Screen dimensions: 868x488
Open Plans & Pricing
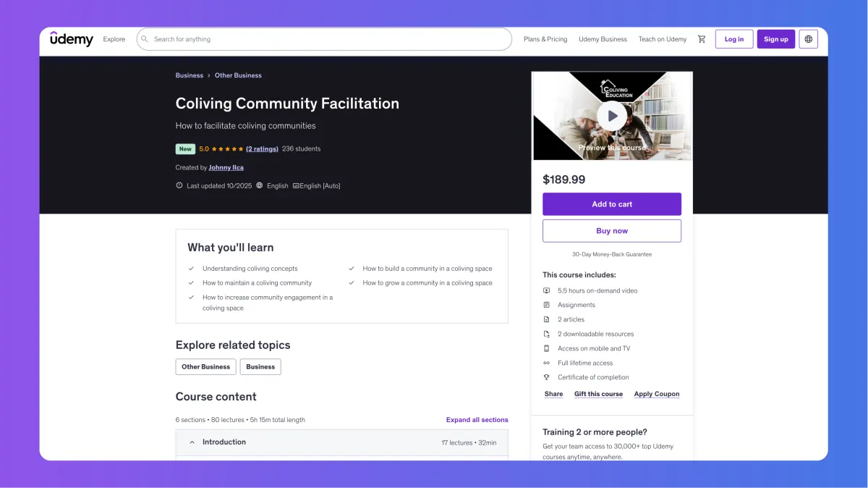click(545, 39)
